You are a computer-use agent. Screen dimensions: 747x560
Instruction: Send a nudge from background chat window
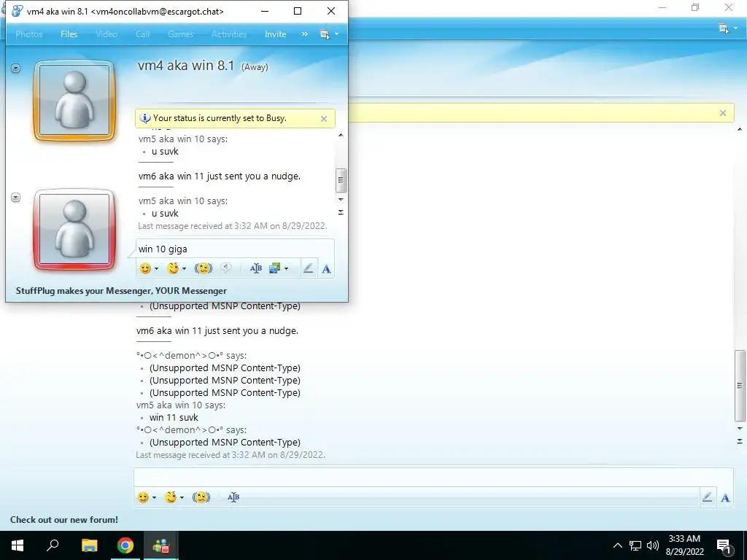tap(201, 497)
